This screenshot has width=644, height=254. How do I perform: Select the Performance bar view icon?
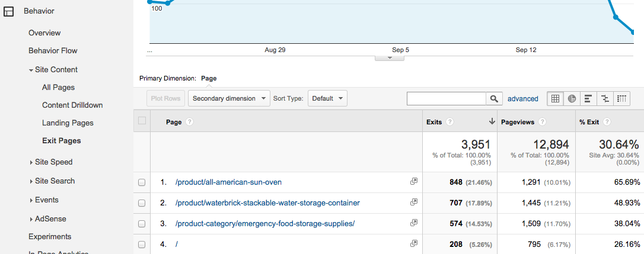[x=588, y=99]
